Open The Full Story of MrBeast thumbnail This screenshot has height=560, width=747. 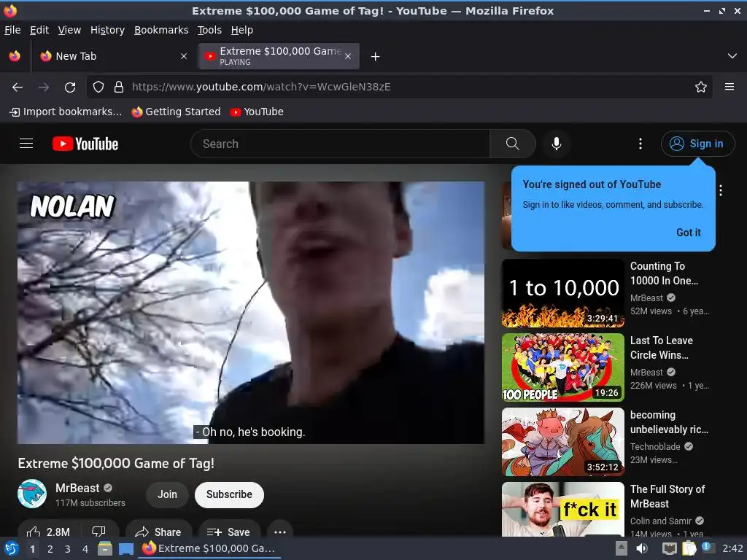(562, 510)
